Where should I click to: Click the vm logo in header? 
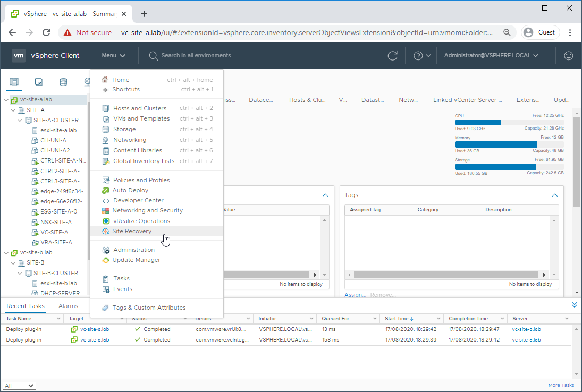(19, 56)
